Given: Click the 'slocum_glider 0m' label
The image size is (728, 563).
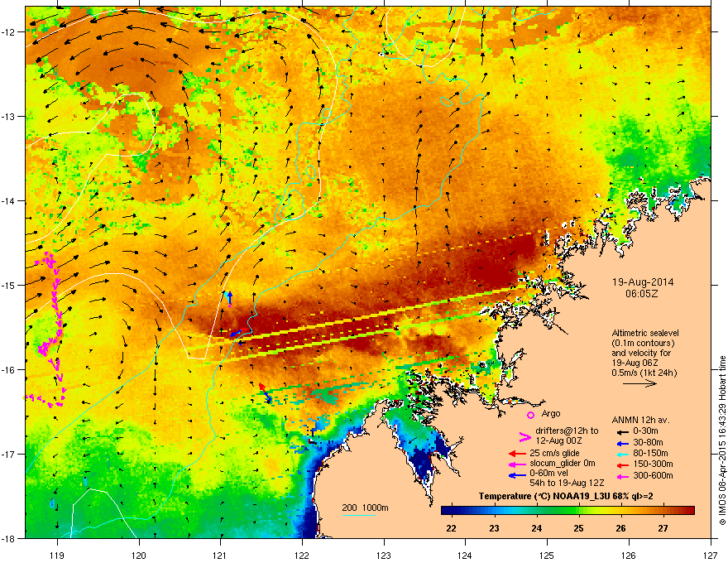Looking at the screenshot, I should (x=563, y=464).
